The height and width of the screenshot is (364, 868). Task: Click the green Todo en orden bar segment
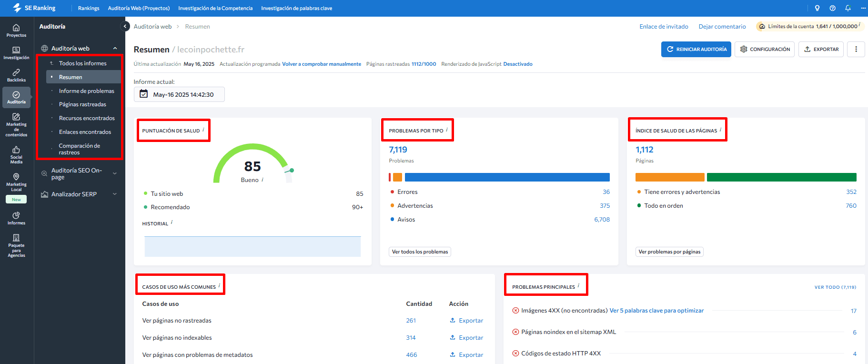[x=781, y=177]
